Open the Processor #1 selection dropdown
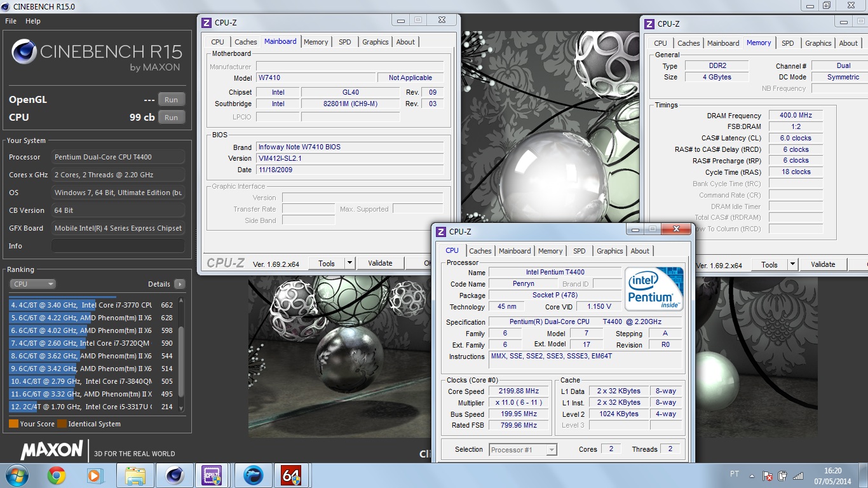Viewport: 868px width, 488px height. [x=523, y=450]
